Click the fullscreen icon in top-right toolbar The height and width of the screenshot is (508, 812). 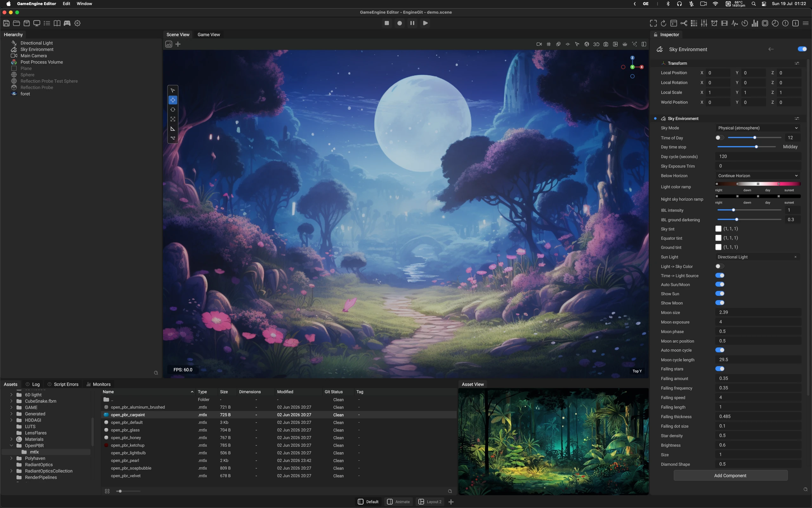[x=653, y=23]
